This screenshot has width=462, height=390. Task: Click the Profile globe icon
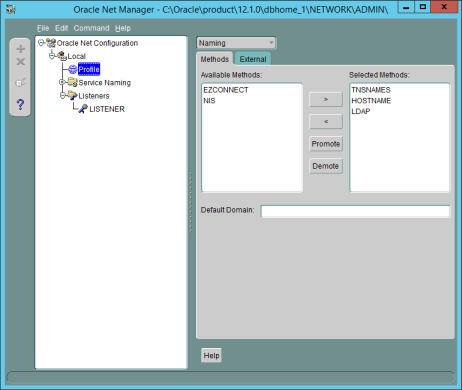pos(73,69)
